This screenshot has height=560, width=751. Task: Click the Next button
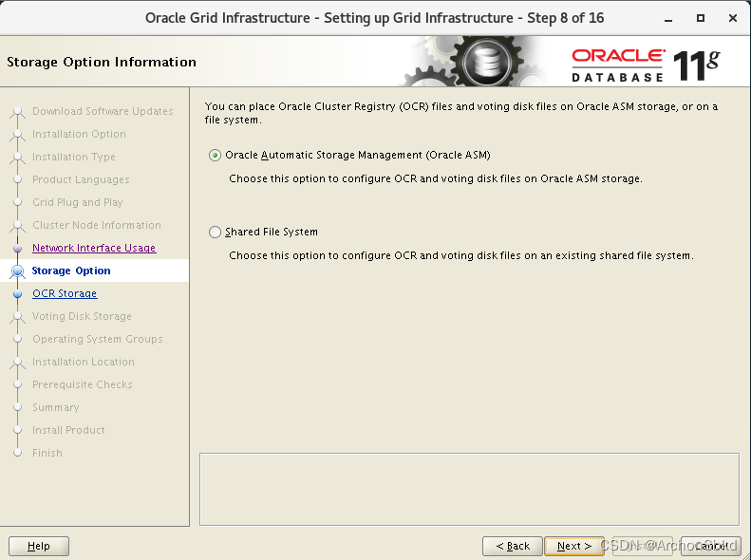pos(573,546)
